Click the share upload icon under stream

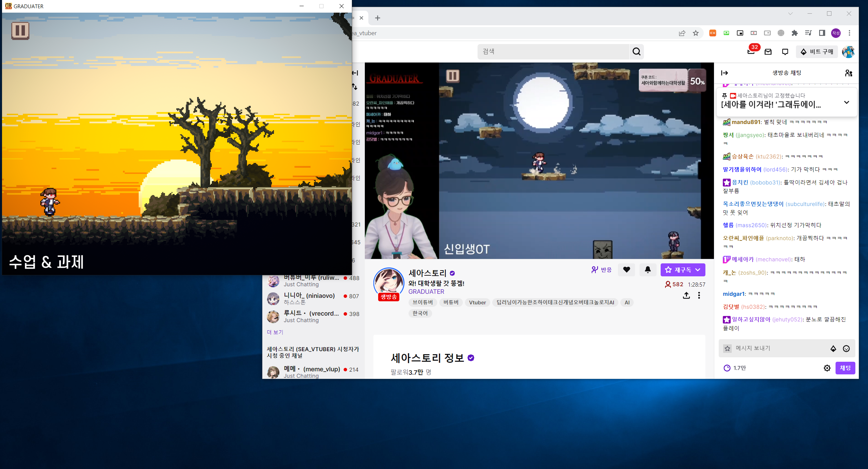click(x=686, y=295)
